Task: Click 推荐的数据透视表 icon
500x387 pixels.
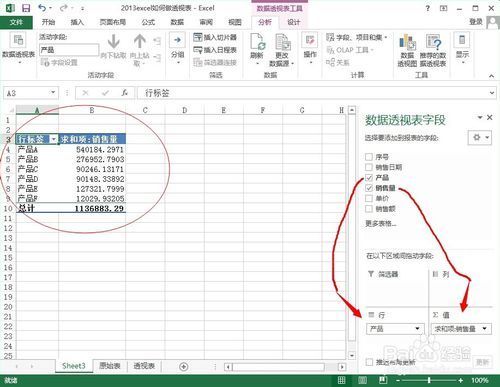Action: (x=433, y=42)
